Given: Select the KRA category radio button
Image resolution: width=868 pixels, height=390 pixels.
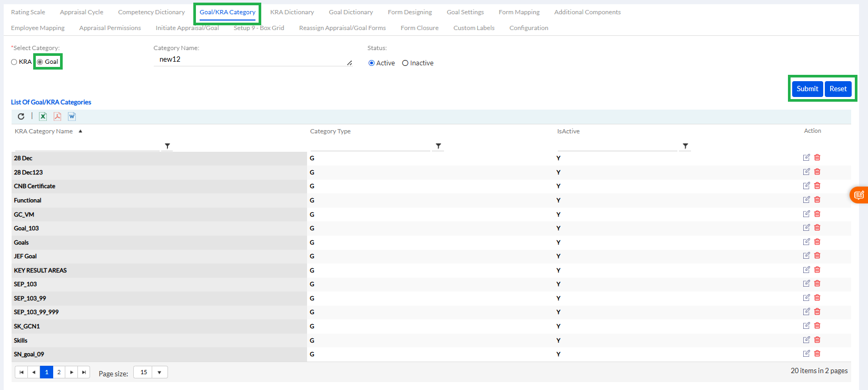Looking at the screenshot, I should (14, 62).
